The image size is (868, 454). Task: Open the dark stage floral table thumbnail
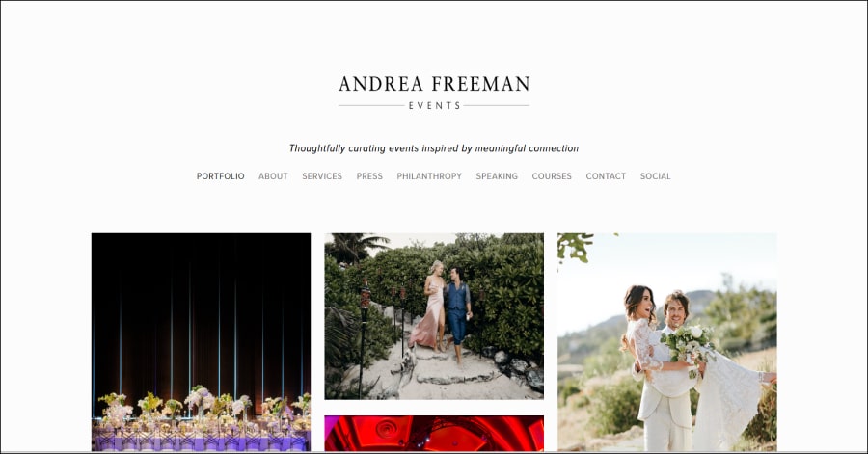tap(201, 342)
